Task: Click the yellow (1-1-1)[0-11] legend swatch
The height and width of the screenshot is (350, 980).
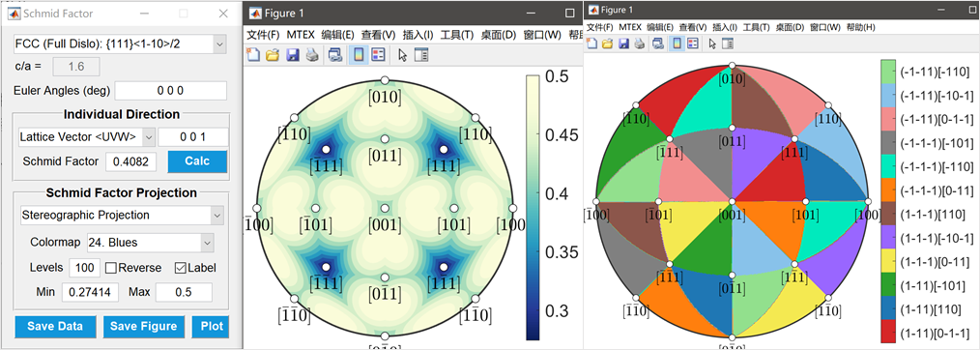Action: pos(888,261)
